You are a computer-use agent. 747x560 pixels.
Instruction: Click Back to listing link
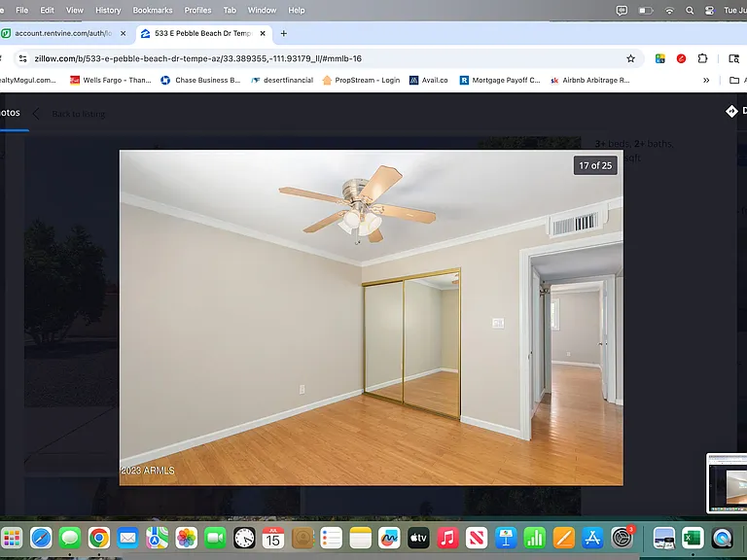(x=79, y=114)
